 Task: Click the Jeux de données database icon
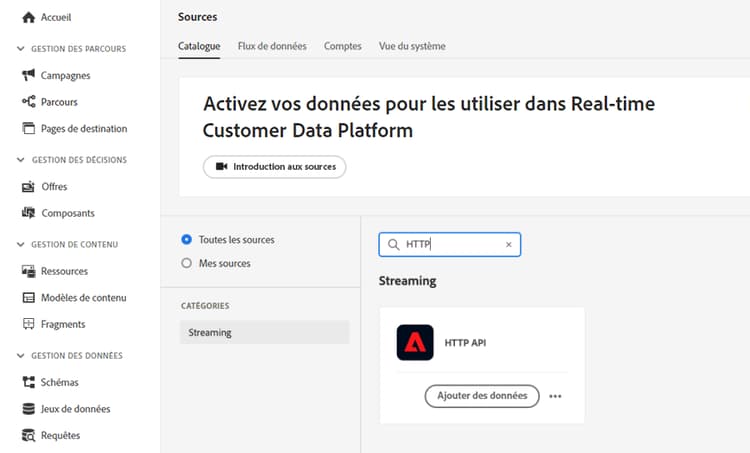point(29,409)
